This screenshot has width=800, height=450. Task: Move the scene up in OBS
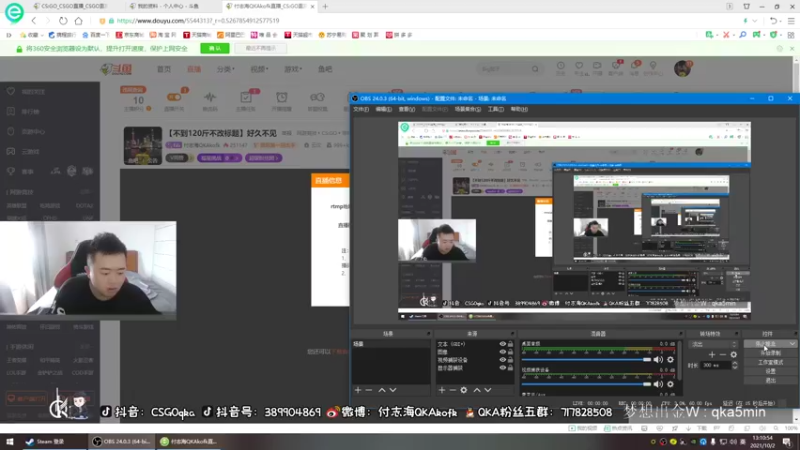click(x=382, y=390)
